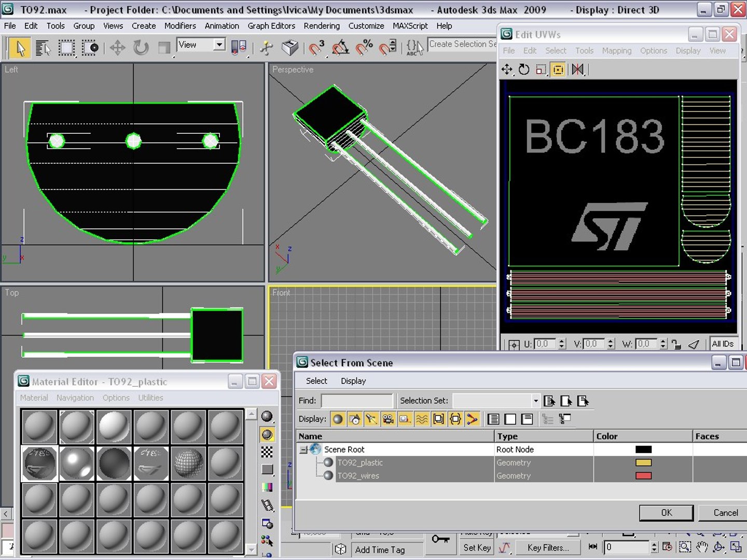Toggle Backlight in Material Editor side toolbar

267,435
